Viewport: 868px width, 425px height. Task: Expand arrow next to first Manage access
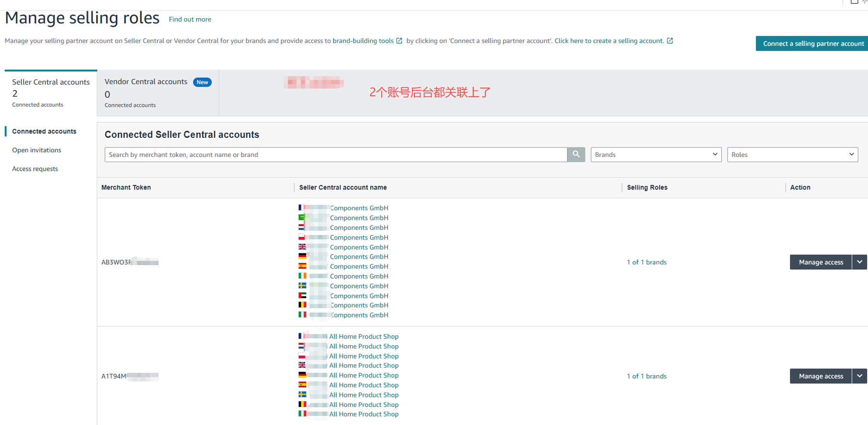[x=859, y=262]
